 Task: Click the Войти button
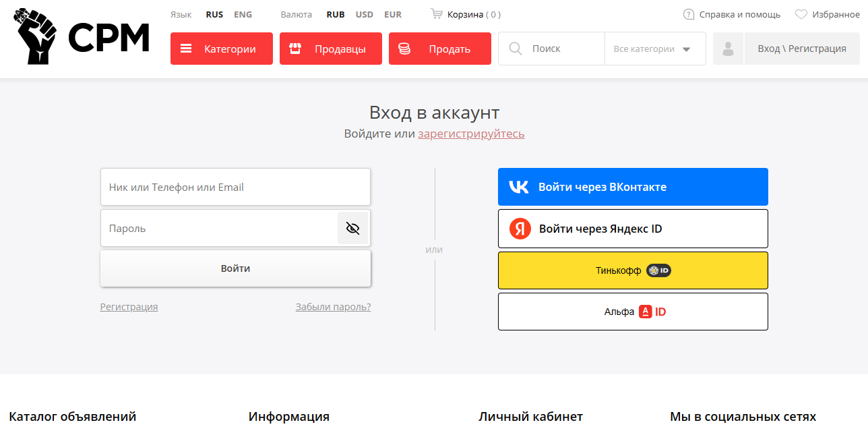coord(235,268)
